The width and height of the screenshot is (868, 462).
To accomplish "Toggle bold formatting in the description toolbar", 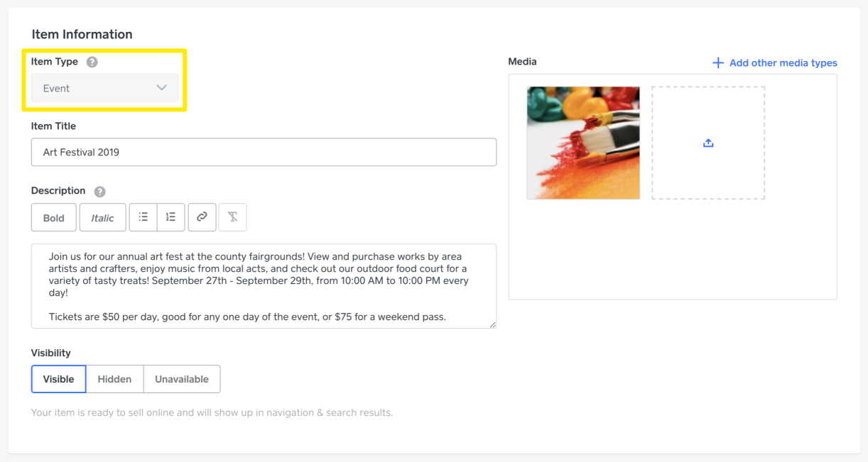I will (x=53, y=217).
